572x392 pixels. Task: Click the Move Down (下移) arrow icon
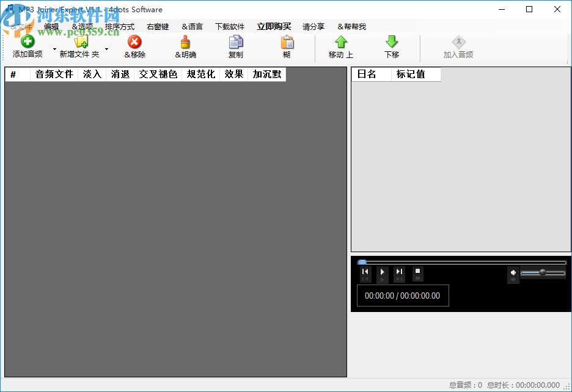392,43
